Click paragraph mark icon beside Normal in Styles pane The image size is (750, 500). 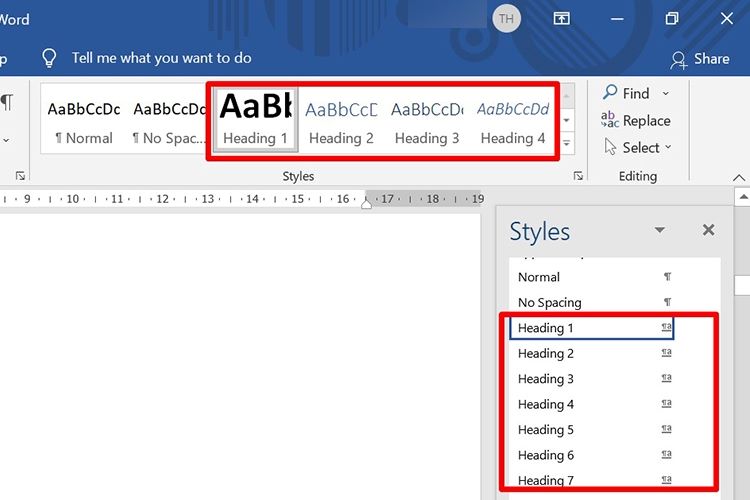coord(667,277)
